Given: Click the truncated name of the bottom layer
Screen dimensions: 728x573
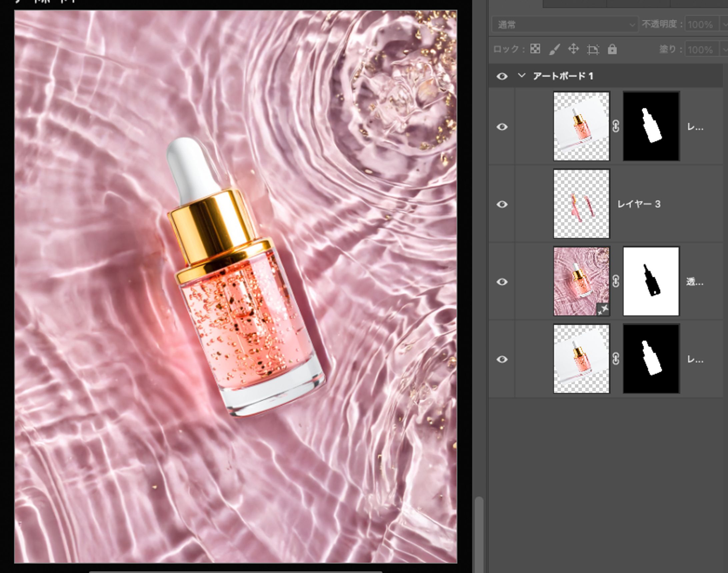Looking at the screenshot, I should point(695,360).
